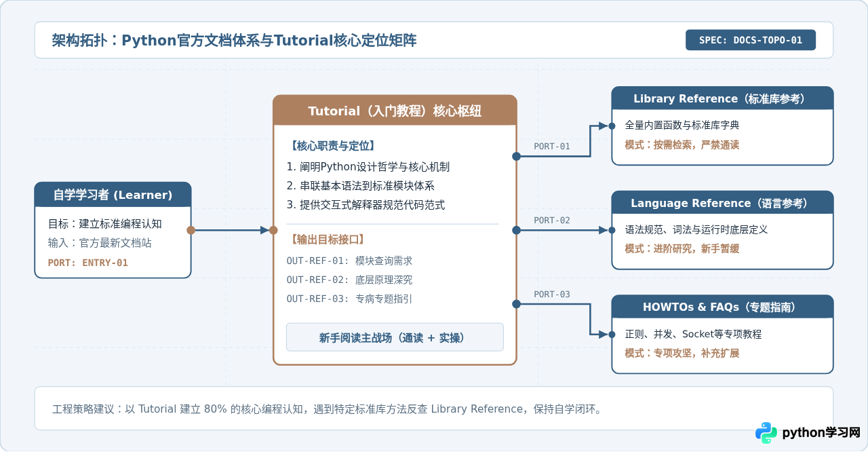
Task: Click the PORT-01 connector label
Action: pos(551,146)
